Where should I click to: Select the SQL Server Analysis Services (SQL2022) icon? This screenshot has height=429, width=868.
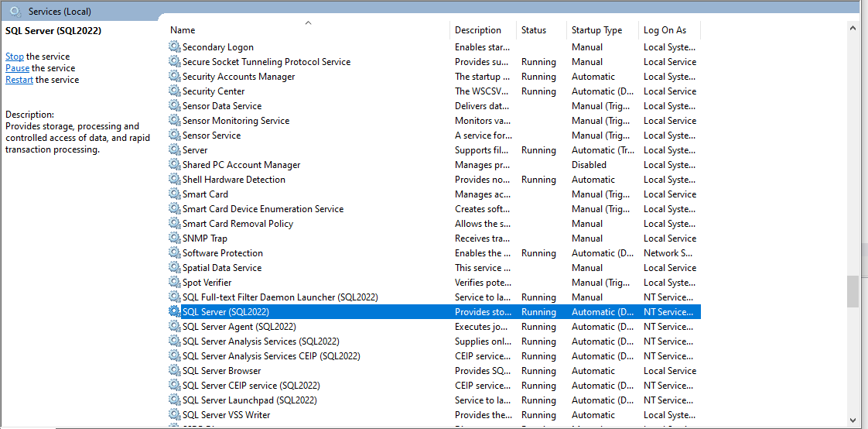174,341
